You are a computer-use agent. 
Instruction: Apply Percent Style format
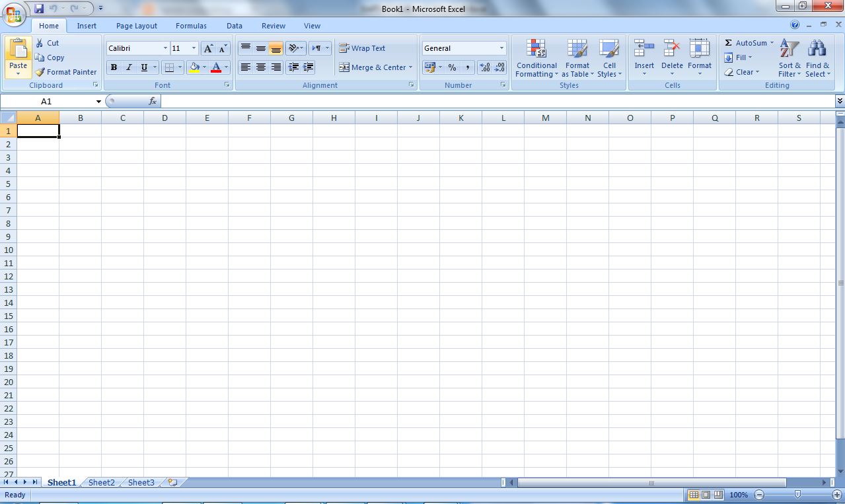[452, 67]
